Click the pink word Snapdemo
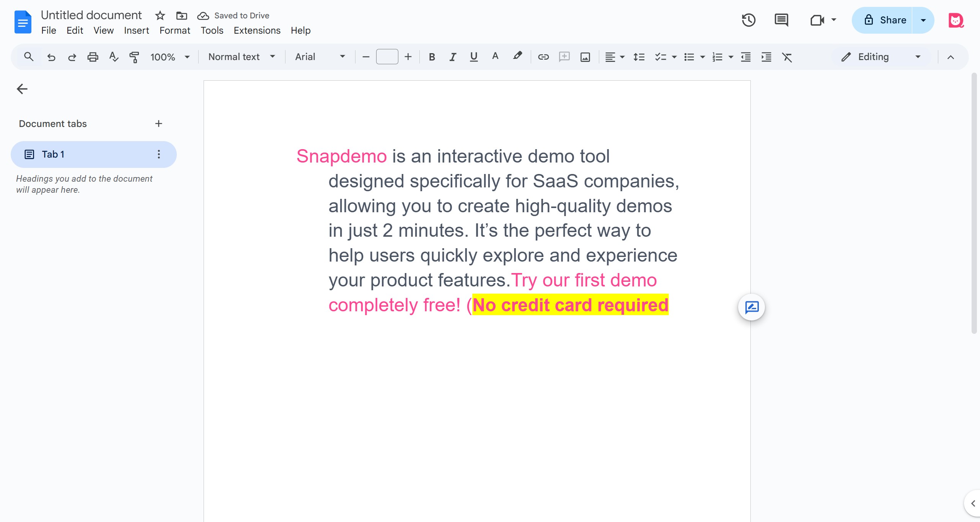This screenshot has height=522, width=980. [x=342, y=156]
